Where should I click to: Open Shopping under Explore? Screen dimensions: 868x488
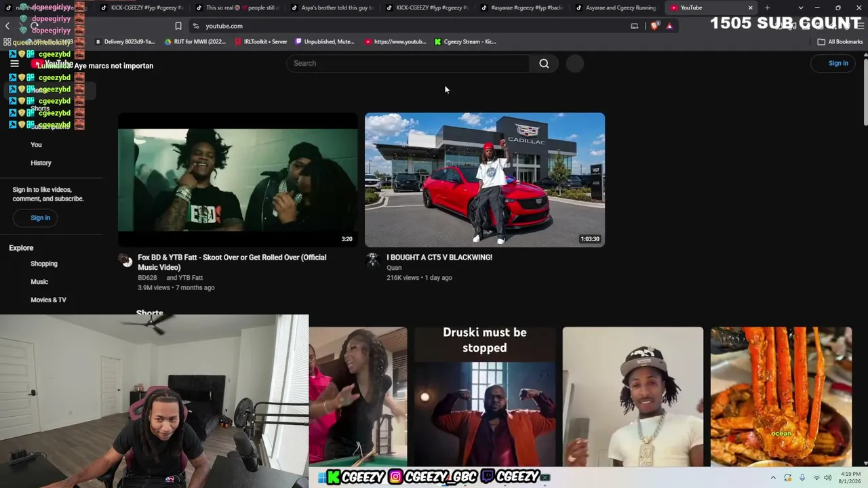(x=44, y=264)
